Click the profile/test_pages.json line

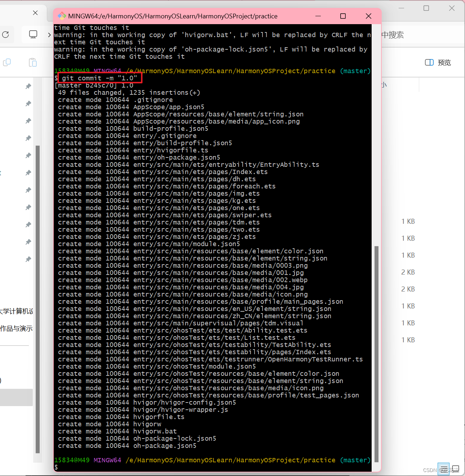(x=208, y=395)
